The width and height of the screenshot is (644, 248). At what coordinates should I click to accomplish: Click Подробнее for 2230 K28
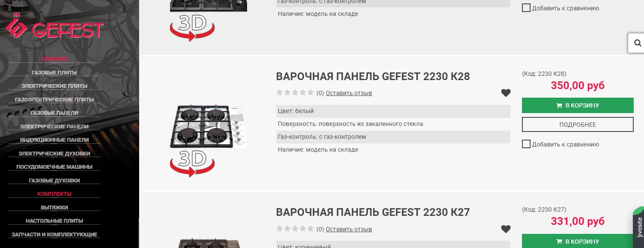pyautogui.click(x=578, y=125)
